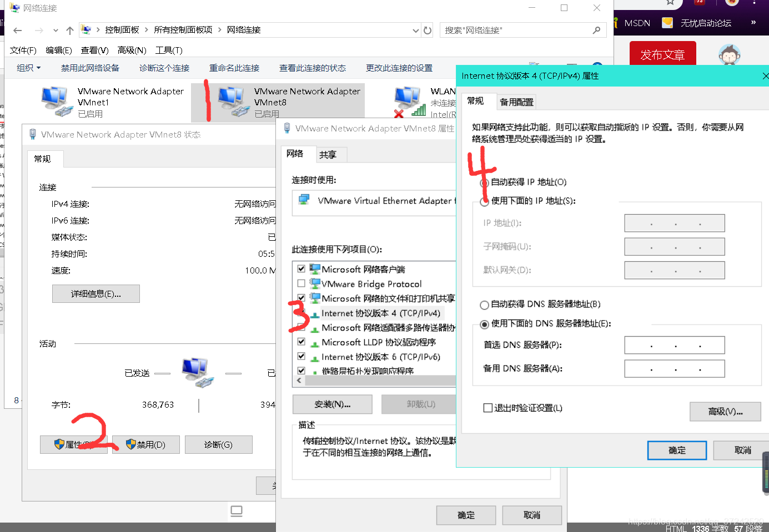Screen dimensions: 769x532
Task: Open the 编辑(E) menu
Action: 59,50
